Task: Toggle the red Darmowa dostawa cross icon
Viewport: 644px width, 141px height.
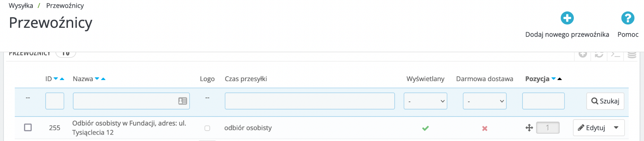Action: [485, 128]
